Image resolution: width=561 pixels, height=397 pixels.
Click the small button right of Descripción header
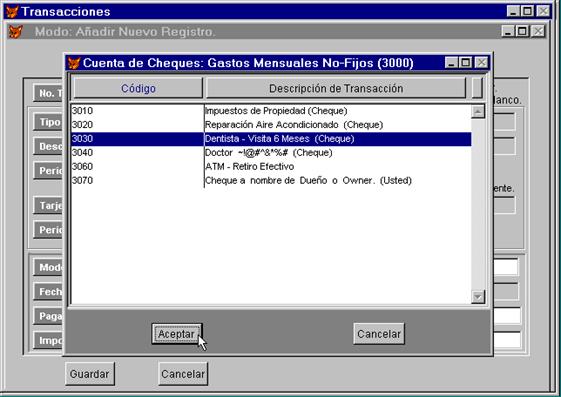(477, 88)
